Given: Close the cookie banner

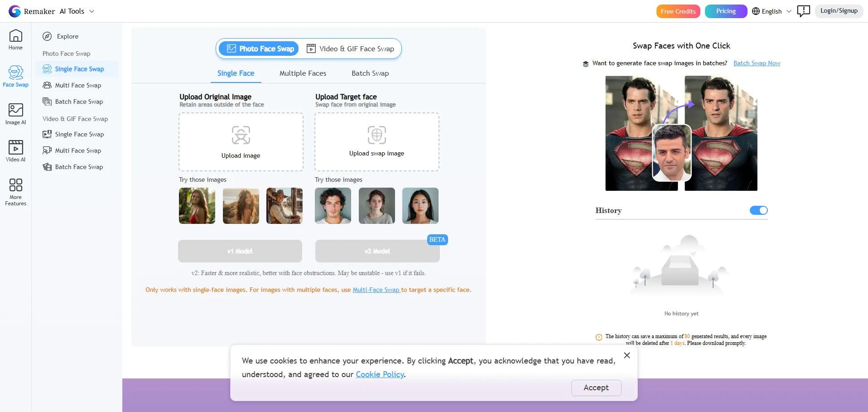Looking at the screenshot, I should click(x=627, y=355).
